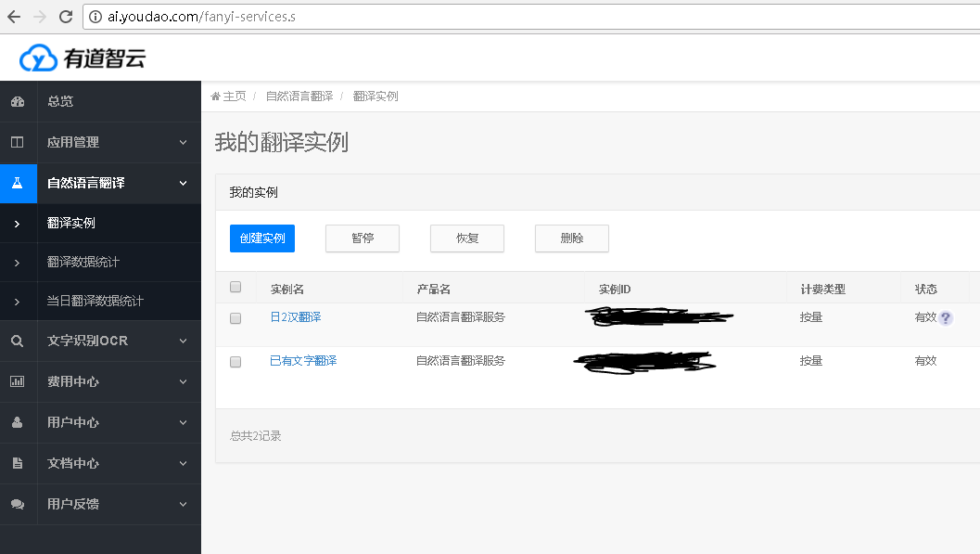Click the 创建实例 button
This screenshot has height=554, width=980.
pyautogui.click(x=262, y=238)
